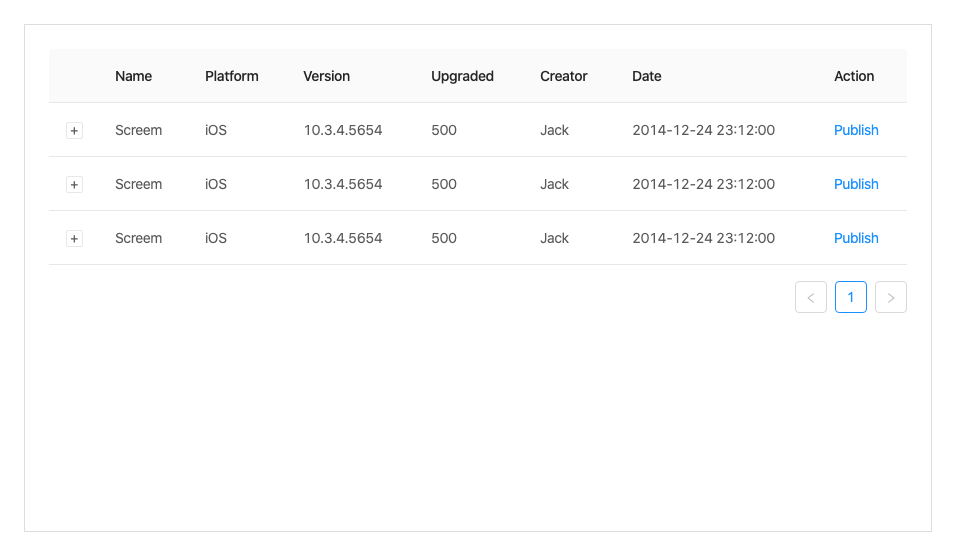956x556 pixels.
Task: Click the Upgraded column header
Action: 462,76
